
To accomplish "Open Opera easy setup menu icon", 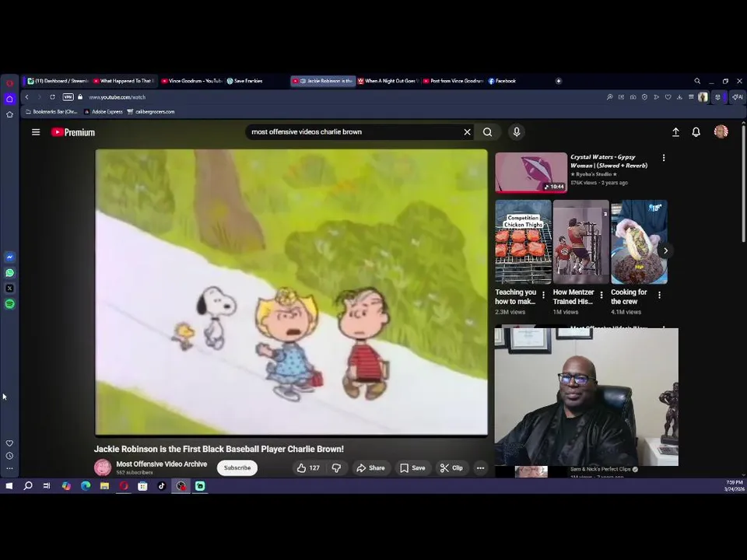I will coord(691,97).
